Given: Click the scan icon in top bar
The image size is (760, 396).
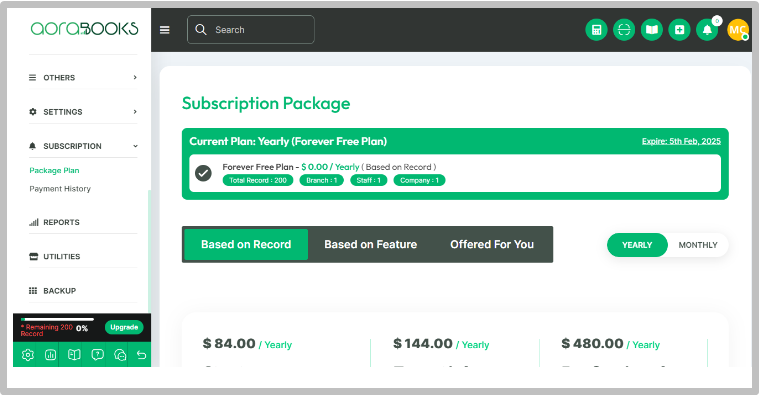Looking at the screenshot, I should click(x=624, y=30).
